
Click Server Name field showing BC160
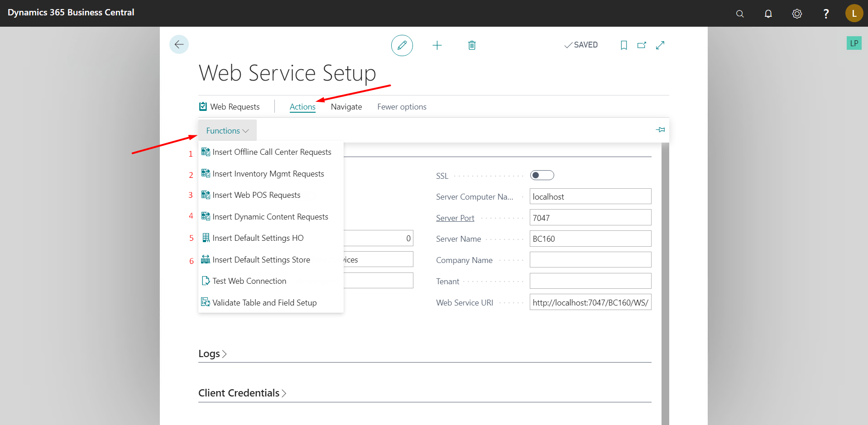pos(590,239)
